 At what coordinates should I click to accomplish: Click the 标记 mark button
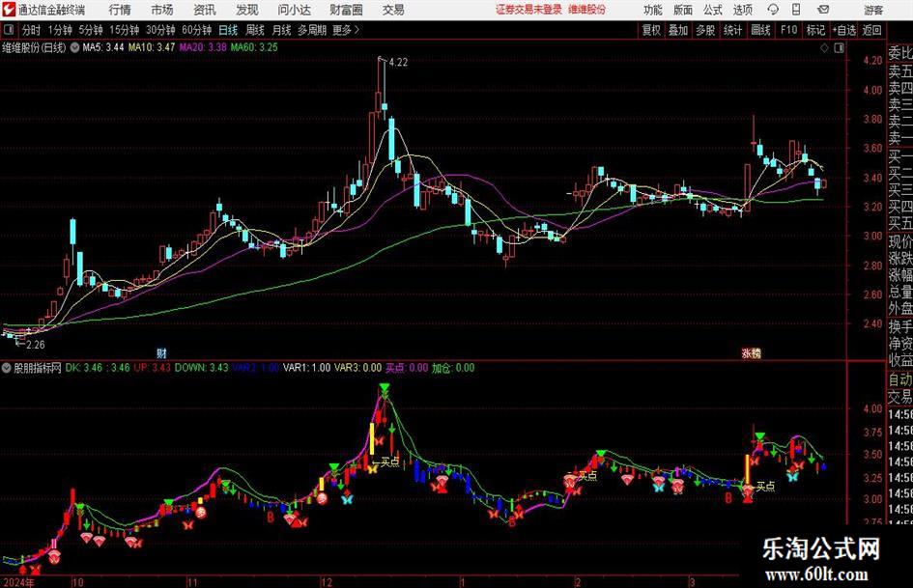pos(815,30)
